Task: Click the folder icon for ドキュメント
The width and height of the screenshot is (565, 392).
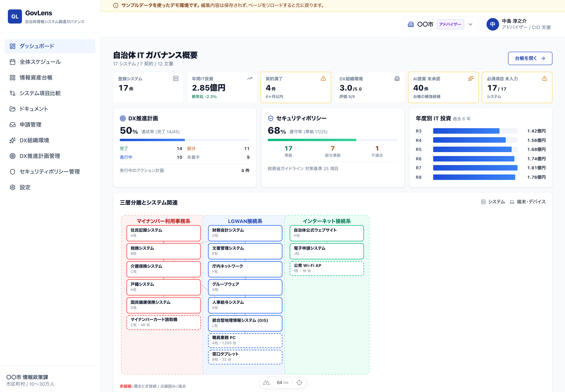Action: coord(13,109)
